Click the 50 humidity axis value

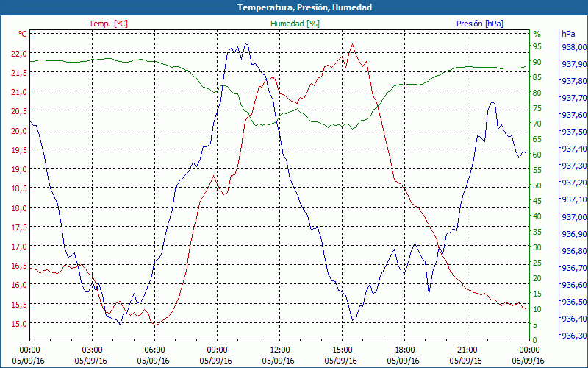coord(537,185)
